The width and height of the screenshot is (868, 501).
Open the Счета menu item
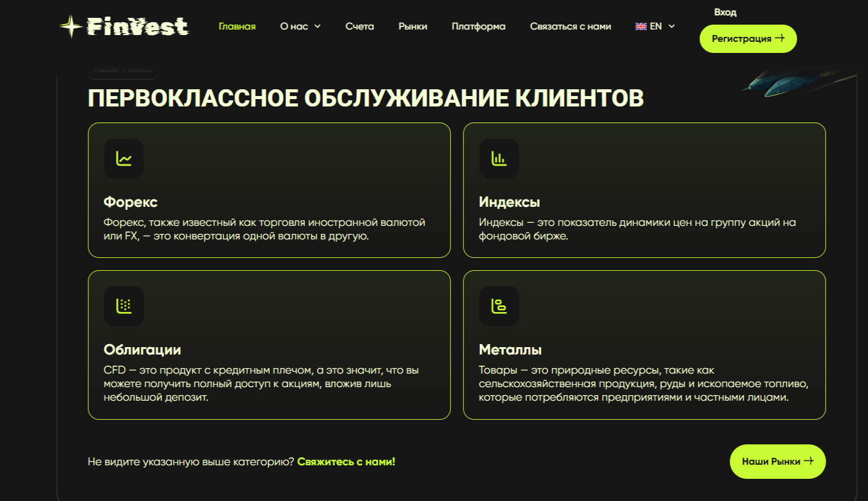(x=360, y=26)
